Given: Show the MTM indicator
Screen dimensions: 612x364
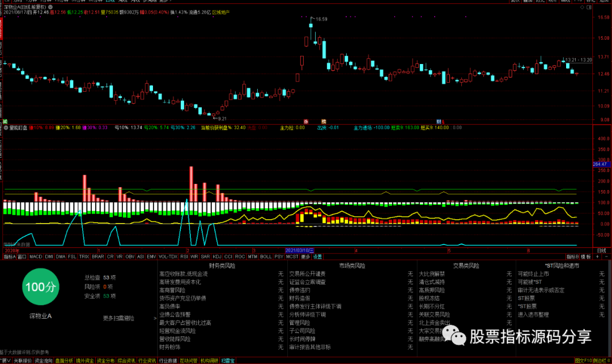Looking at the screenshot, I should pyautogui.click(x=253, y=257).
